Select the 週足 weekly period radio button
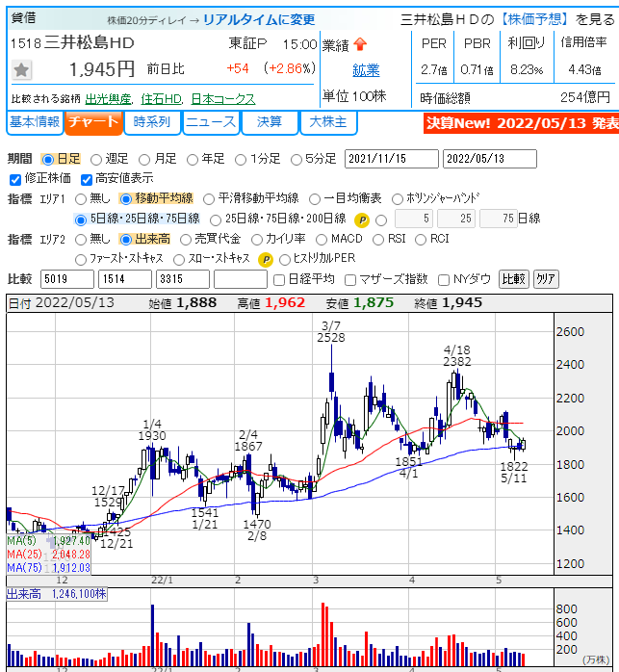619x672 pixels. point(96,159)
